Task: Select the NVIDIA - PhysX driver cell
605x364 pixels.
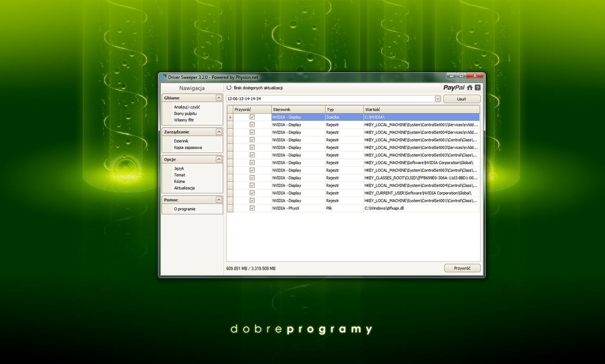Action: (298, 208)
